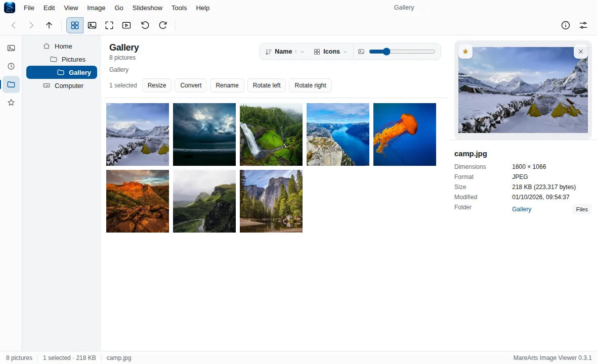
Task: Close the preview panel
Action: (x=580, y=52)
